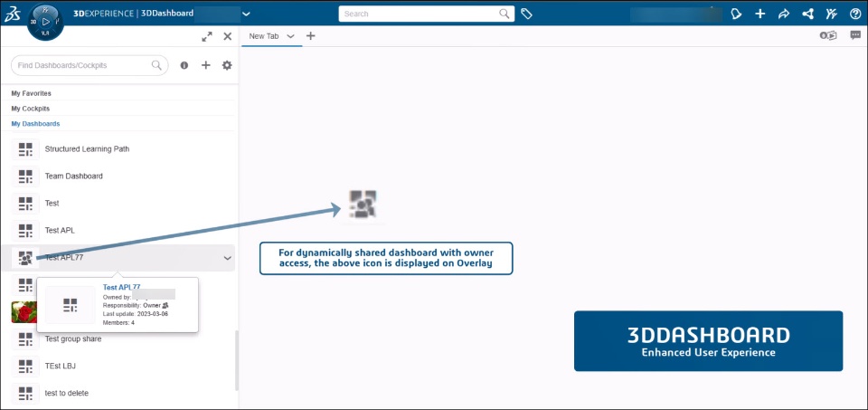Image resolution: width=868 pixels, height=410 pixels.
Task: Open the chat comments icon at top right
Action: click(856, 35)
